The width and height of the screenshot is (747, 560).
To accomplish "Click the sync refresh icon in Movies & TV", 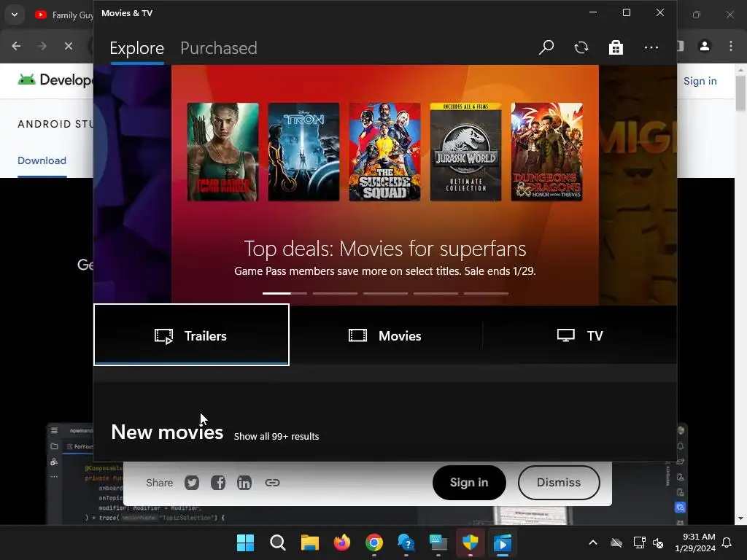I will pos(581,47).
